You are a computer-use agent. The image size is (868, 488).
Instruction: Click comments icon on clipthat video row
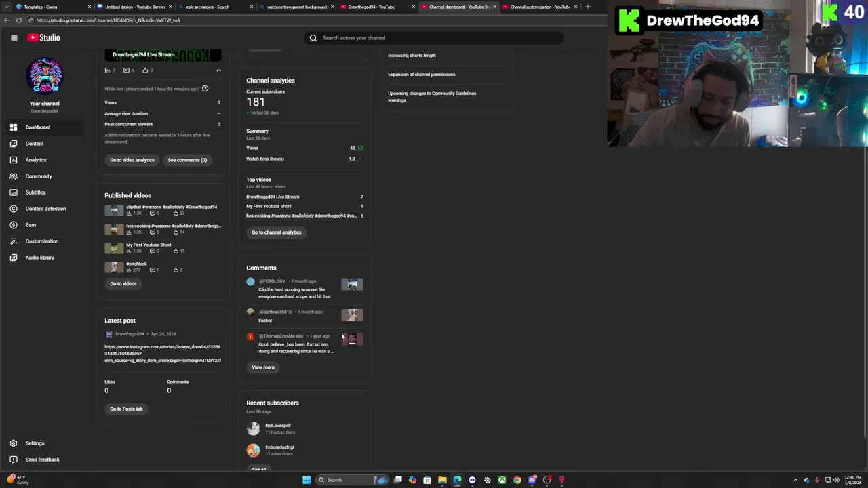(153, 213)
